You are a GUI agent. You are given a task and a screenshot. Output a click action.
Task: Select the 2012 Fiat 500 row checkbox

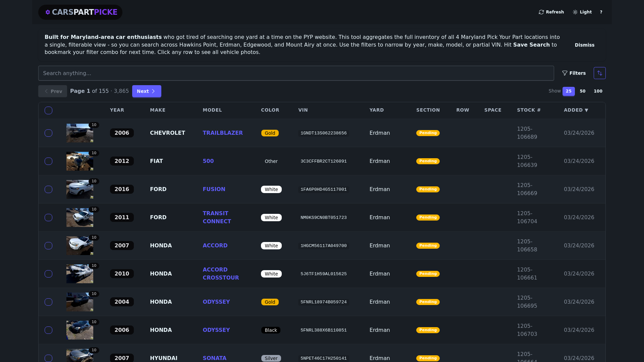[x=48, y=161]
